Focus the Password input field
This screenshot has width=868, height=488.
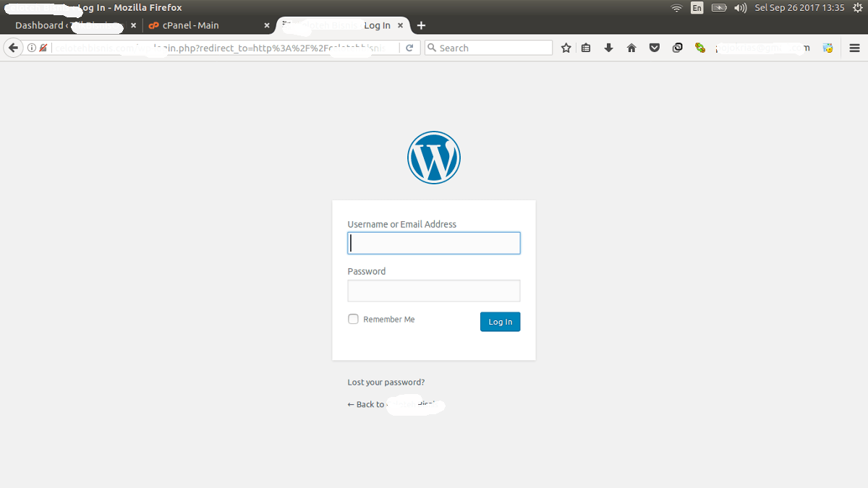433,291
